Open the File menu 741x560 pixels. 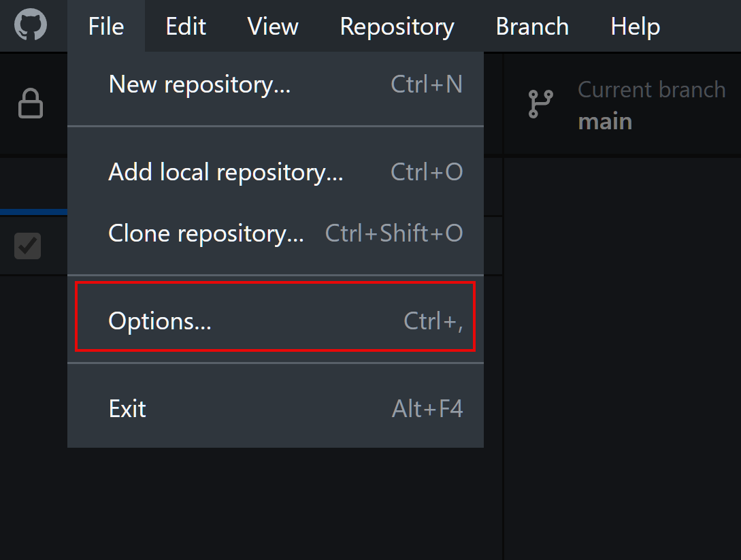(x=106, y=26)
